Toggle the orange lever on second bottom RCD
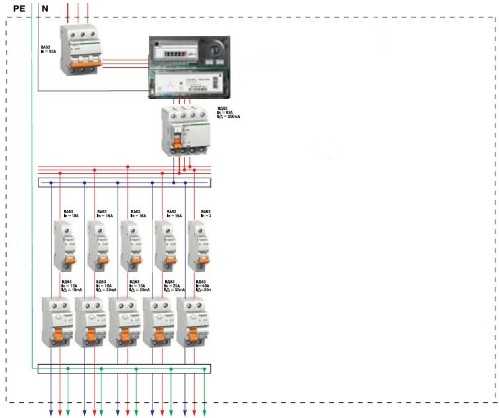The image size is (499, 418). pyautogui.click(x=91, y=334)
